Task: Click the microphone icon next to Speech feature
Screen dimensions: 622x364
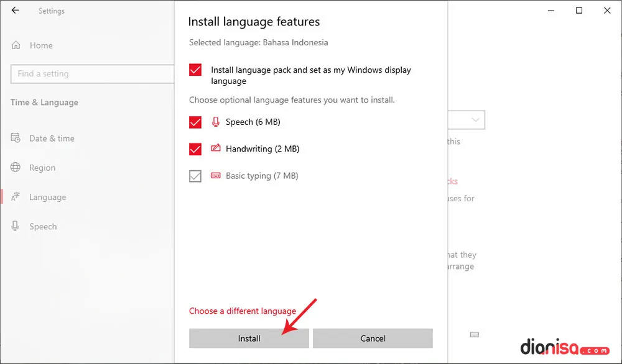Action: [215, 122]
